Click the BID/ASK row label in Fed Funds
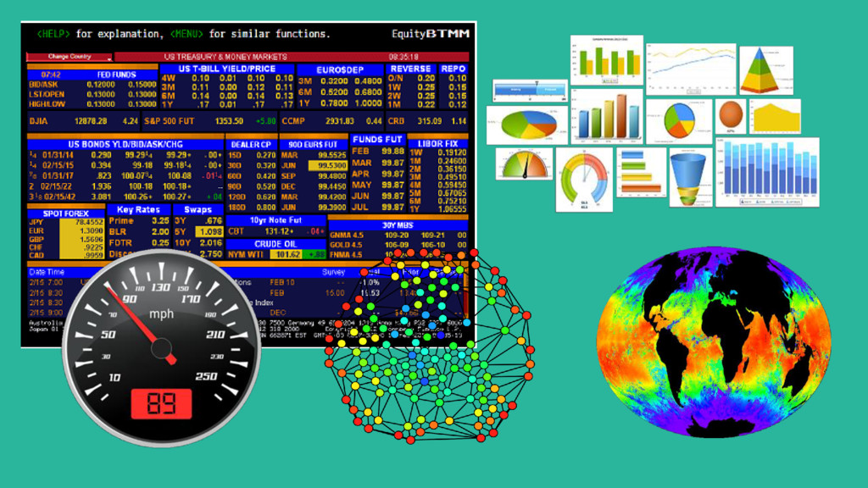The width and height of the screenshot is (868, 488). pyautogui.click(x=43, y=85)
